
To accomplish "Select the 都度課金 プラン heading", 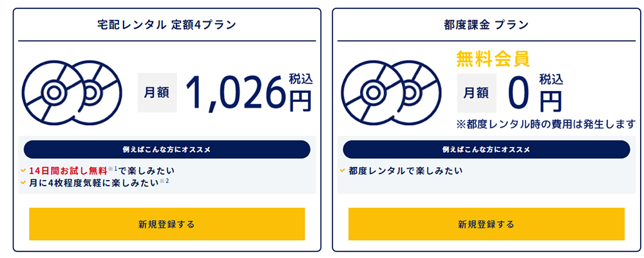I will tap(486, 25).
